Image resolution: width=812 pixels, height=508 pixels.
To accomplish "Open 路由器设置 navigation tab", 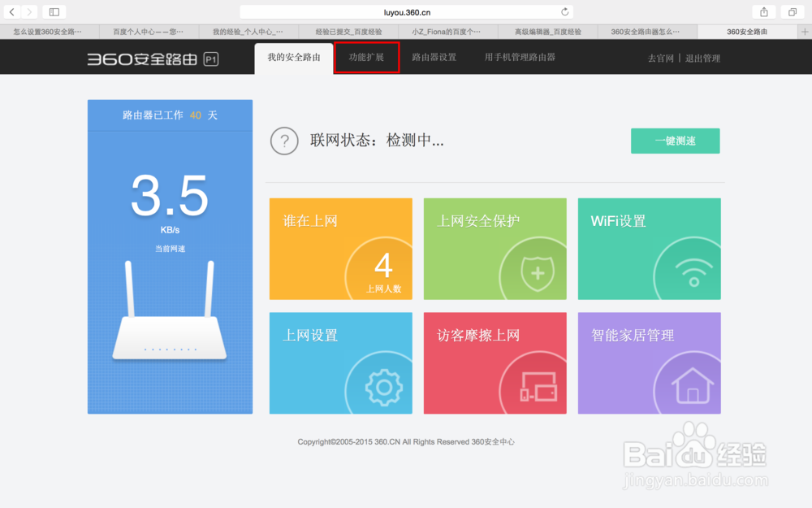I will 434,57.
